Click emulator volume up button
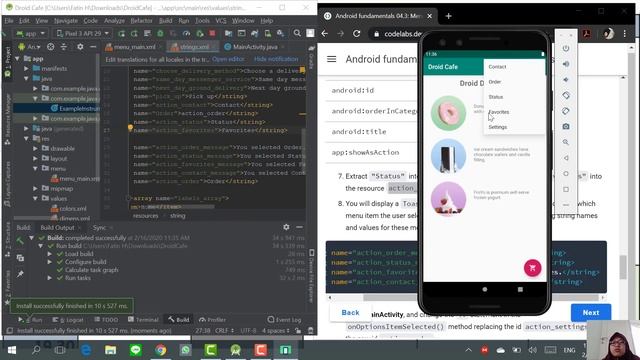The width and height of the screenshot is (640, 360). click(x=566, y=64)
